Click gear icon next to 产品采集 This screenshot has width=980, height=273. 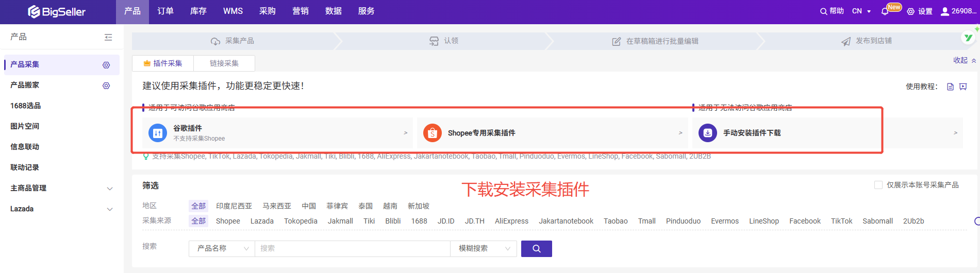coord(106,65)
